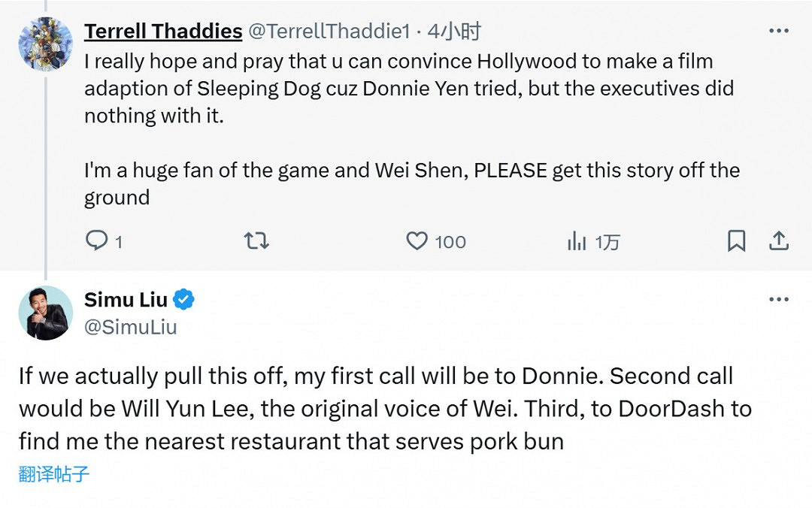Open more options menu on Terrell's tweet
Screen dimensions: 812x508
pyautogui.click(x=779, y=31)
